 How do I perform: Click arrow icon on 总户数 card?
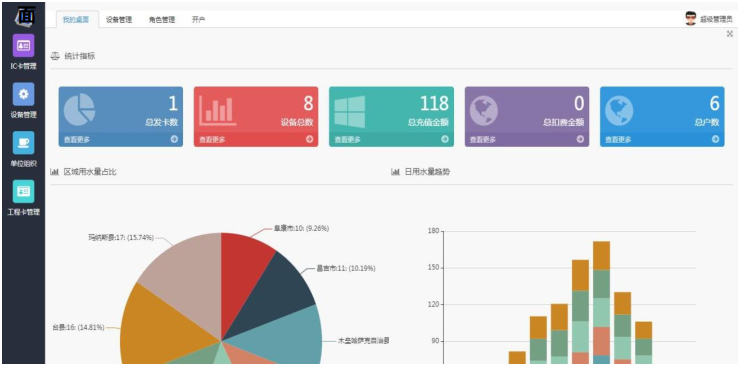point(715,139)
